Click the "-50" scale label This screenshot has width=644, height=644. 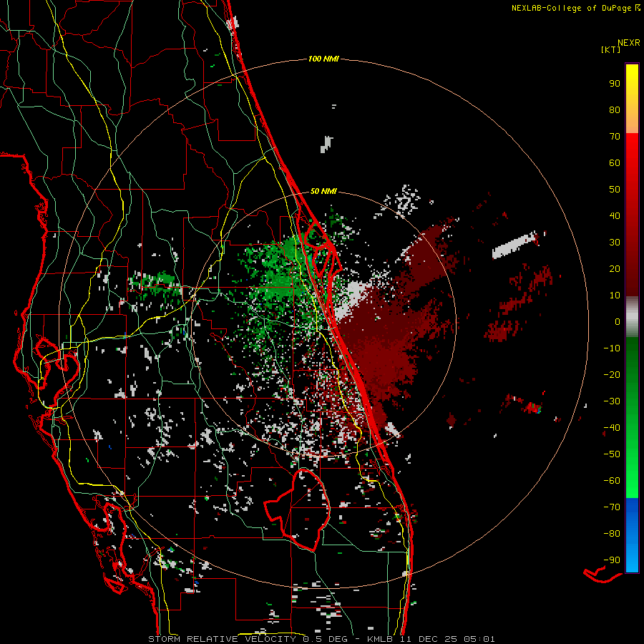(612, 454)
